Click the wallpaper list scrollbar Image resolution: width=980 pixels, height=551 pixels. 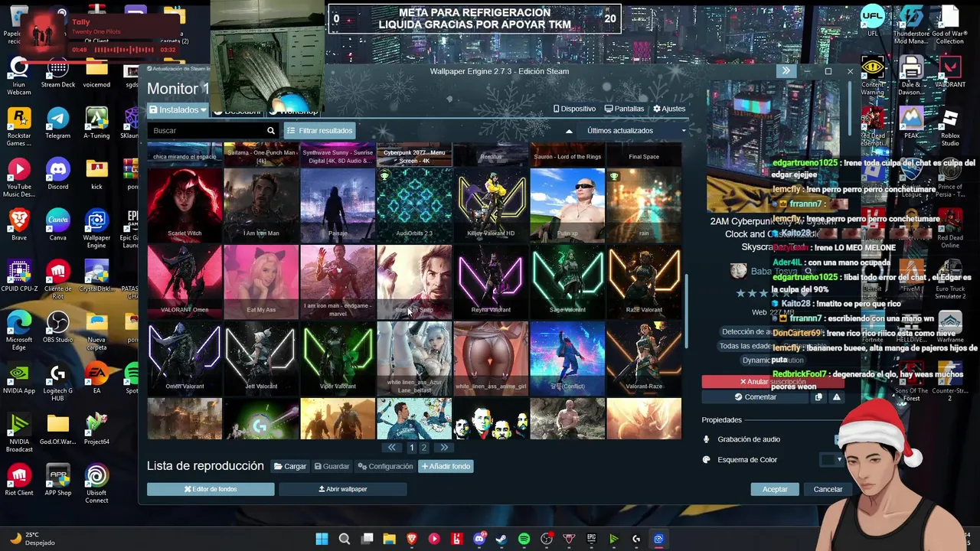(x=686, y=310)
